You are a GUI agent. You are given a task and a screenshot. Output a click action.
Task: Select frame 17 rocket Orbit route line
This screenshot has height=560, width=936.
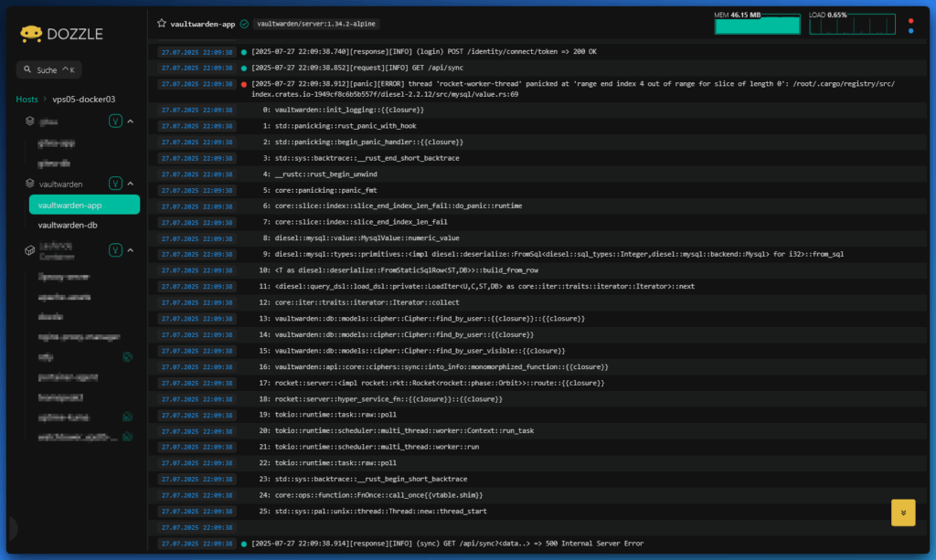tap(431, 383)
